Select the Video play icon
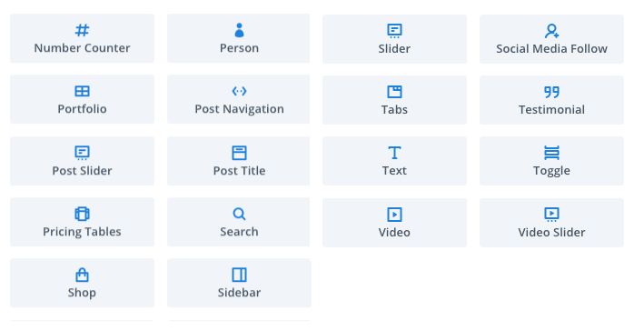This screenshot has height=331, width=644. 394,215
